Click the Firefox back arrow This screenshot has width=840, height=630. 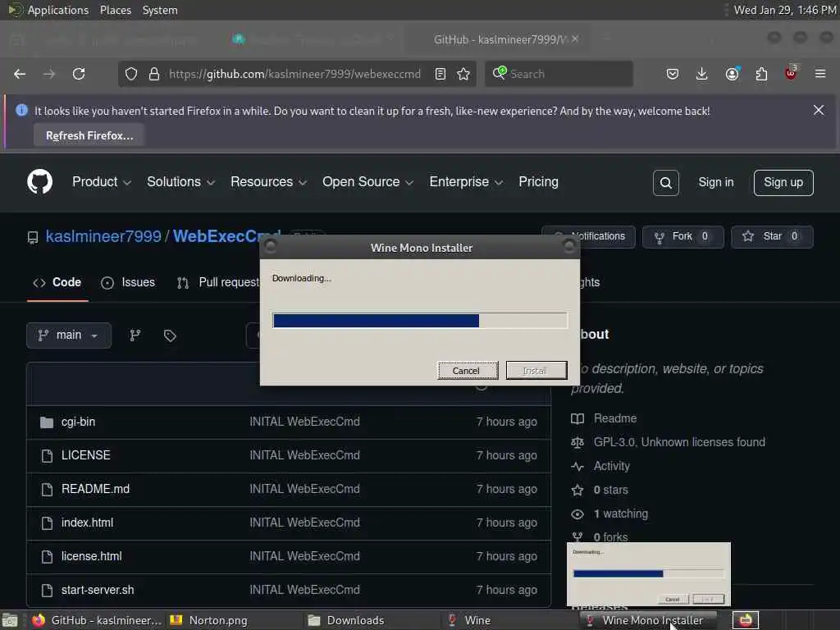(20, 74)
